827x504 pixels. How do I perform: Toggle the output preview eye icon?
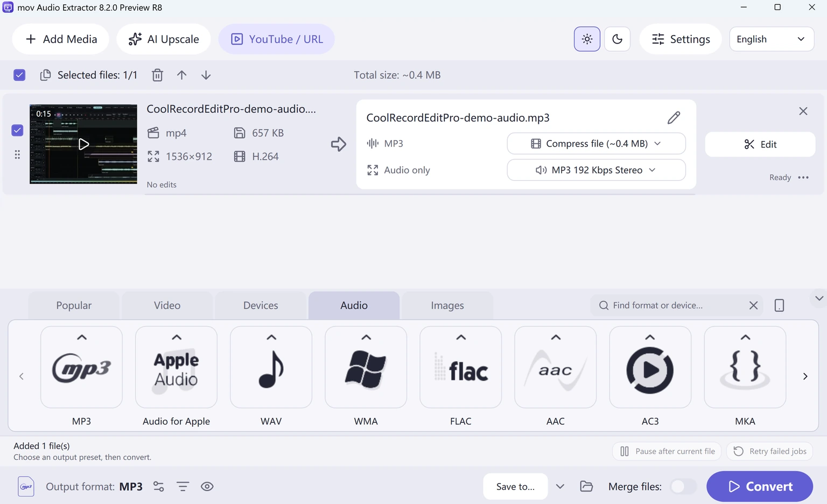[x=207, y=486]
